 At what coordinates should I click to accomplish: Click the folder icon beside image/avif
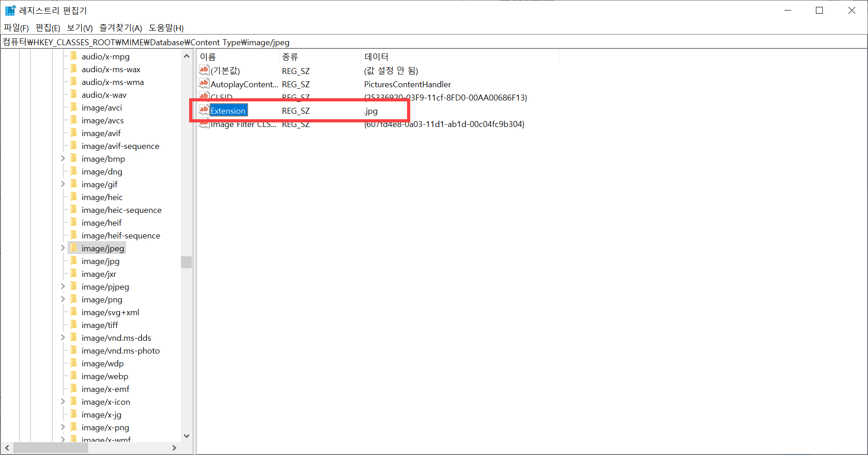click(74, 133)
